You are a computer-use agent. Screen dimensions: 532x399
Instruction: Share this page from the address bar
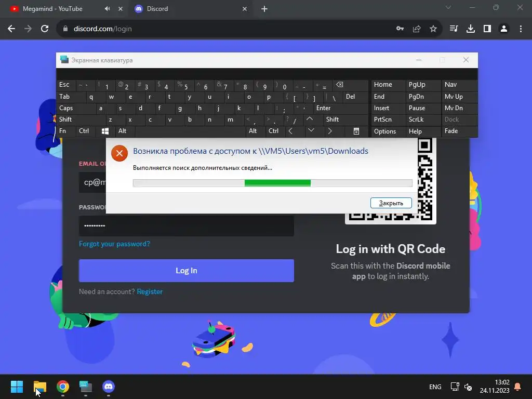417,29
